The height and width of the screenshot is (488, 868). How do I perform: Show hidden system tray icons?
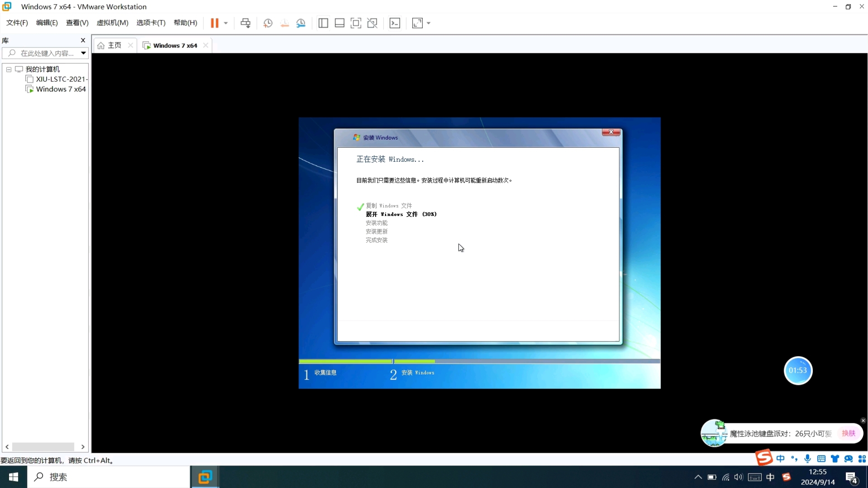[x=698, y=477]
